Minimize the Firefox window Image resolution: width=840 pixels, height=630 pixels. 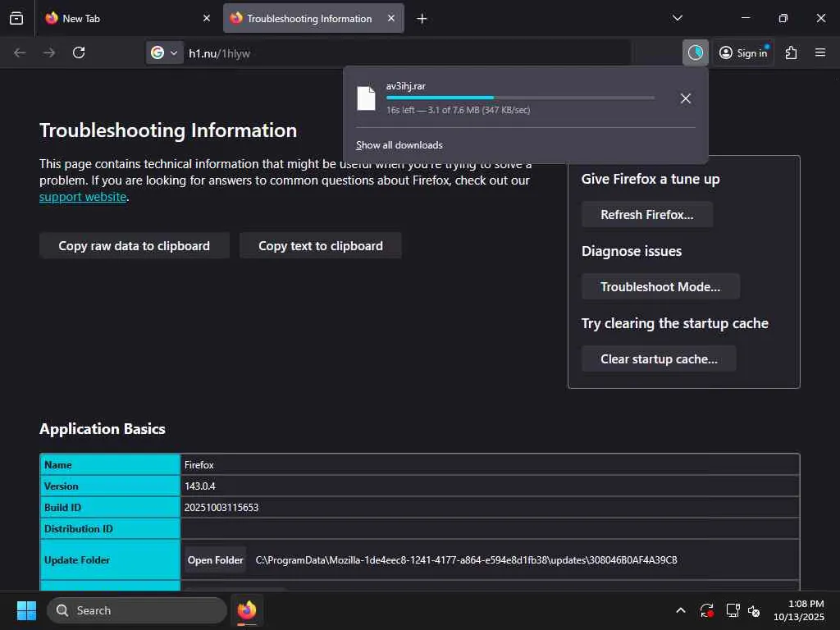(x=745, y=18)
